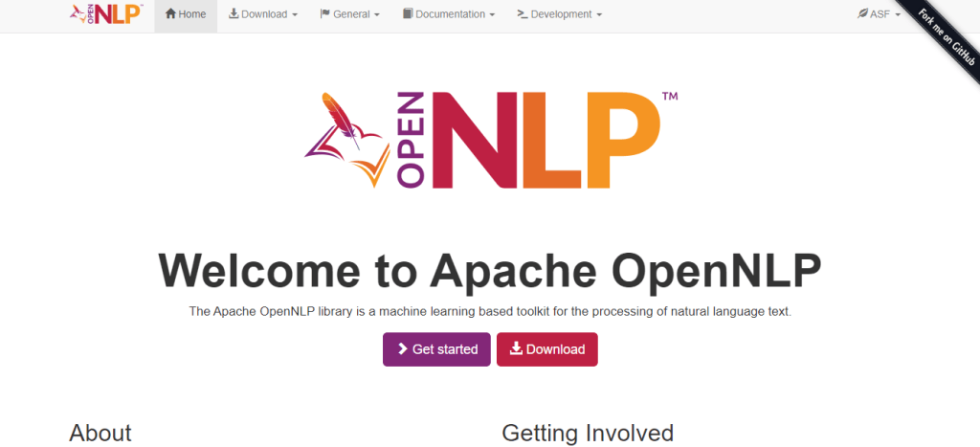The image size is (980, 447).
Task: Click the flag icon beside General
Action: [324, 14]
